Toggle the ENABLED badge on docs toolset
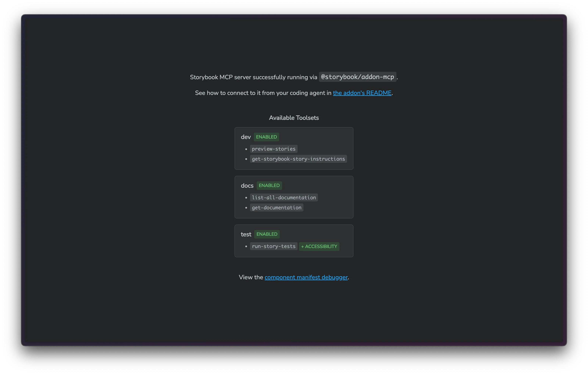Image resolution: width=588 pixels, height=374 pixels. click(269, 186)
